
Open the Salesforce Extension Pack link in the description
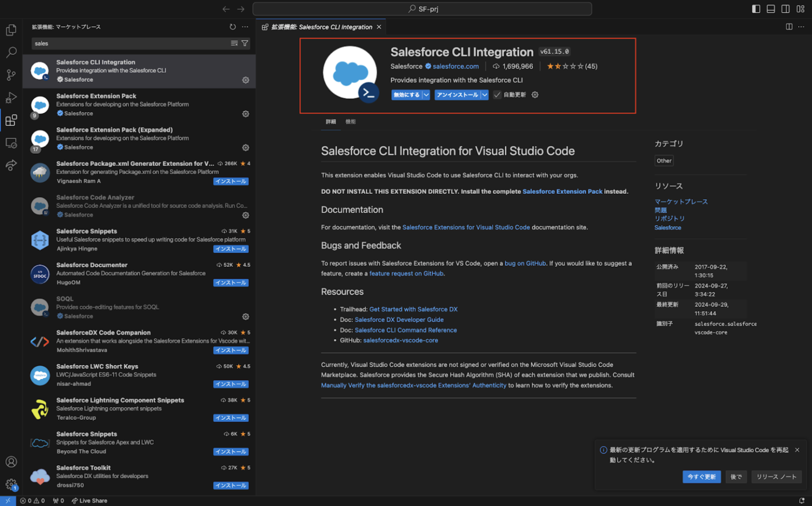pos(562,191)
